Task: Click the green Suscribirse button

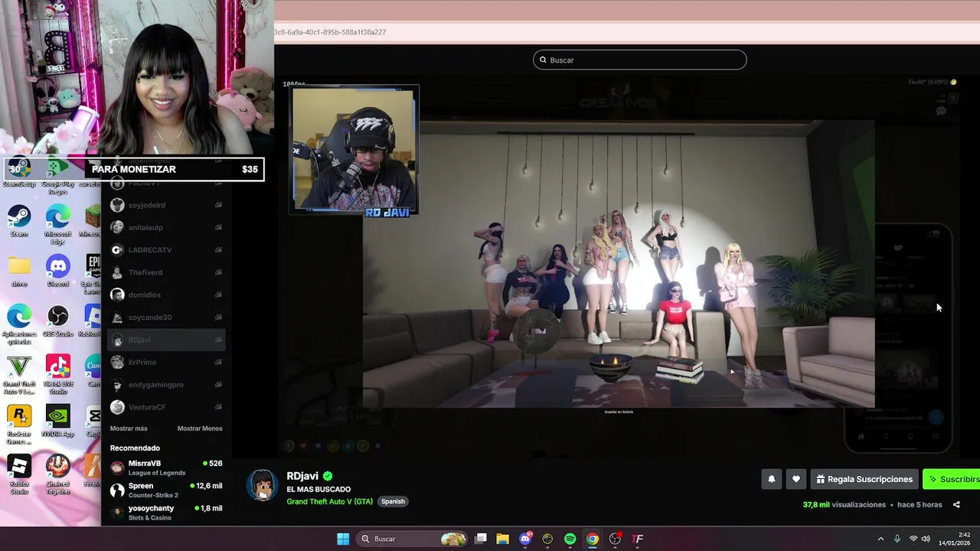Action: tap(952, 479)
